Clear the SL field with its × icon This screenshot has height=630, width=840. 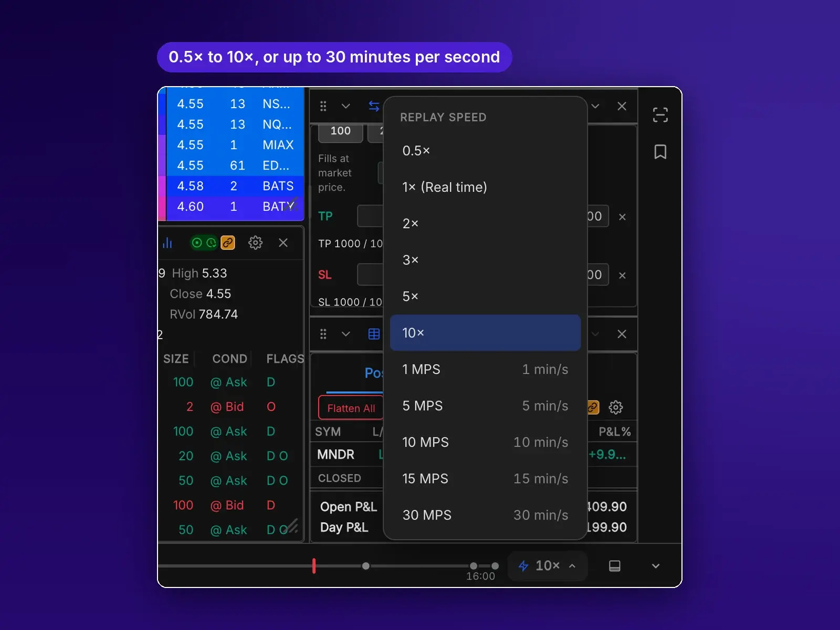click(x=622, y=276)
